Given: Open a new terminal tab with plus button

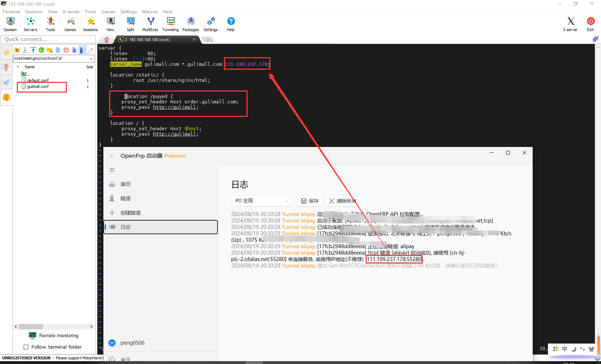Looking at the screenshot, I should pos(208,40).
